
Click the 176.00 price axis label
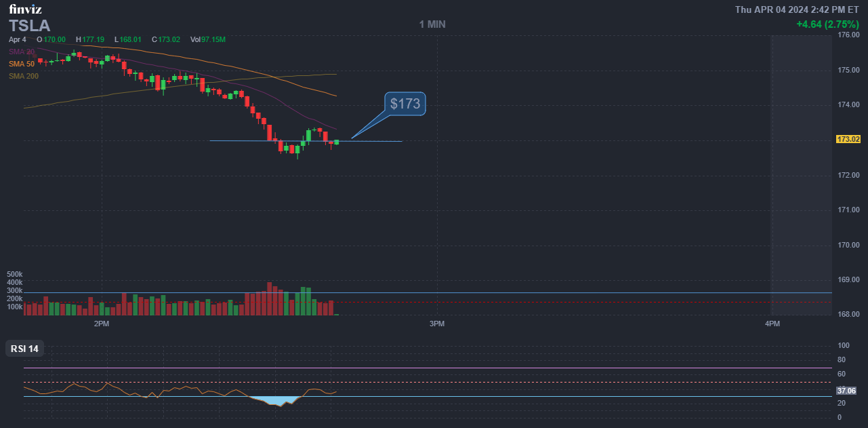click(848, 35)
